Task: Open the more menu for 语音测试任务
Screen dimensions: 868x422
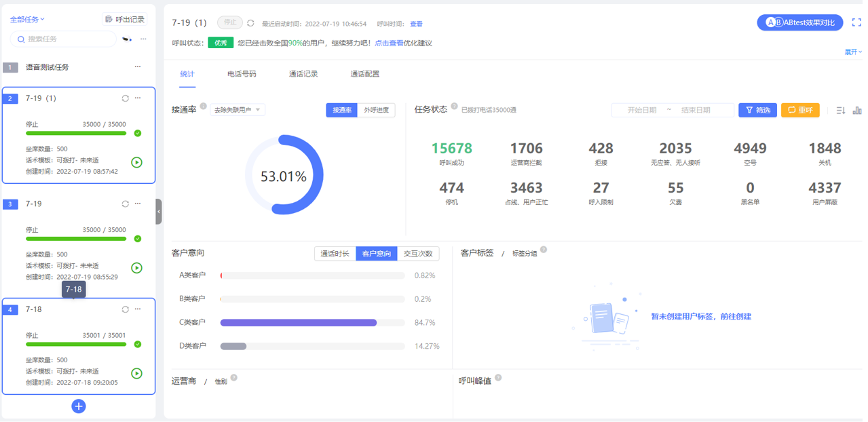Action: (x=138, y=67)
